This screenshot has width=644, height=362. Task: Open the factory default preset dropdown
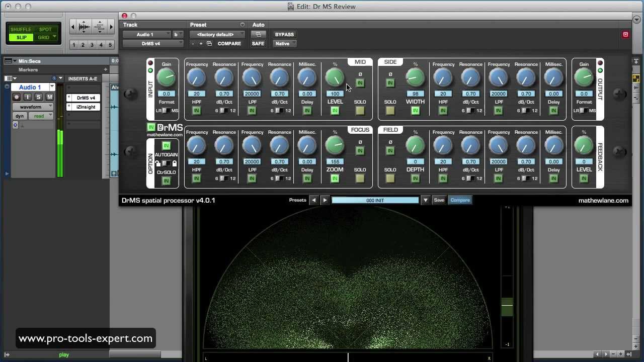point(217,35)
